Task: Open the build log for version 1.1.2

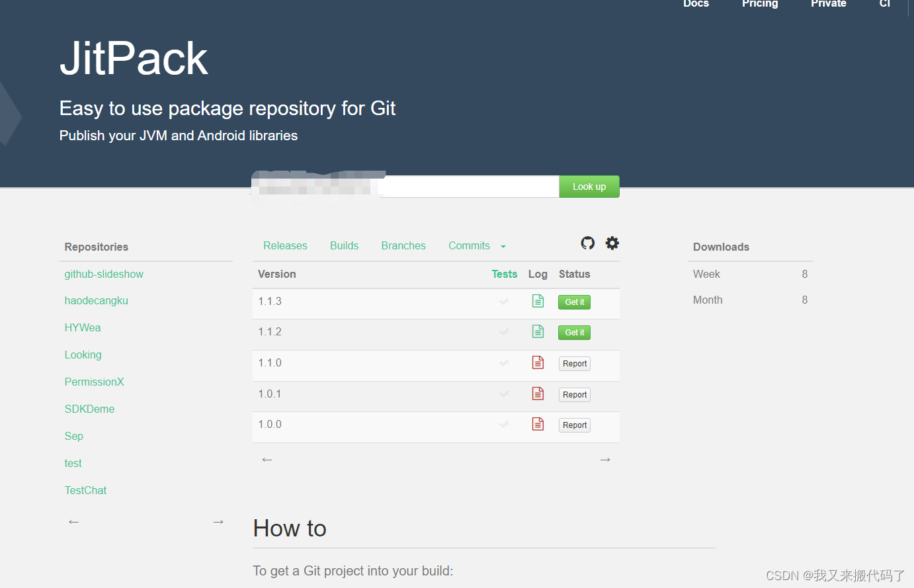Action: point(538,331)
